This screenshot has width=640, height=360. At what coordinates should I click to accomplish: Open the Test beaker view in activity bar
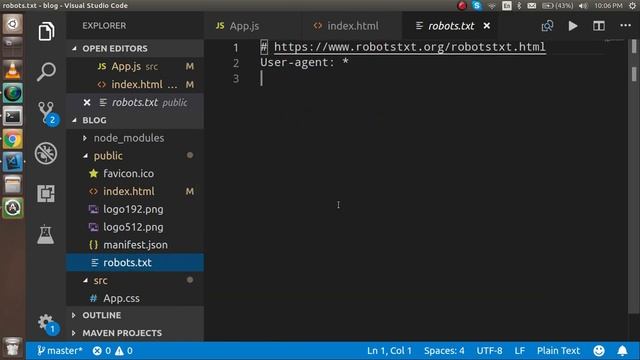[x=45, y=235]
